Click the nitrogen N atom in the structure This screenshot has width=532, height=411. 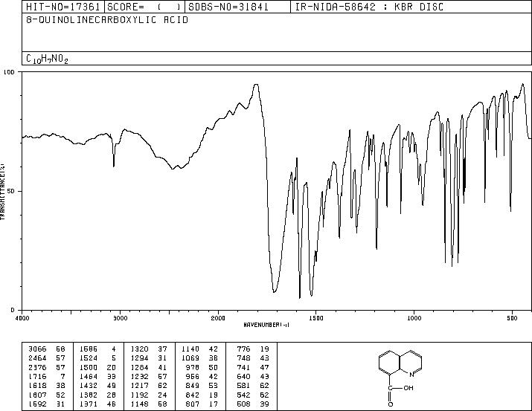tap(411, 375)
